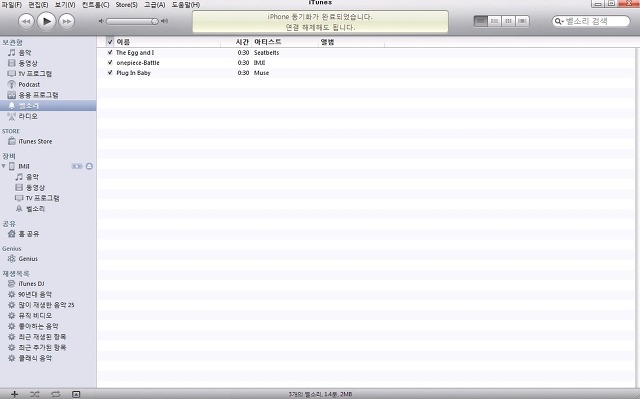Open the 라디오 radio antenna icon

[x=11, y=116]
